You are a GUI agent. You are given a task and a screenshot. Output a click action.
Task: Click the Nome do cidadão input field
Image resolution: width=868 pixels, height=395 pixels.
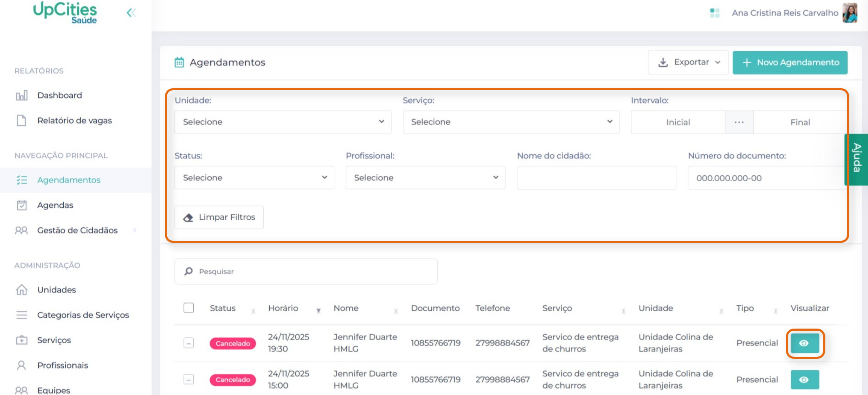(x=596, y=178)
